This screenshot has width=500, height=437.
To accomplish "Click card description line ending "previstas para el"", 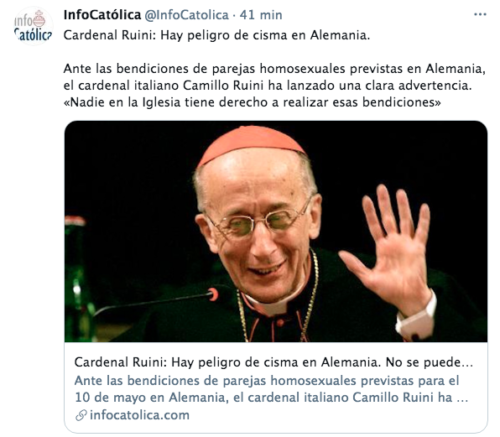I will click(267, 381).
